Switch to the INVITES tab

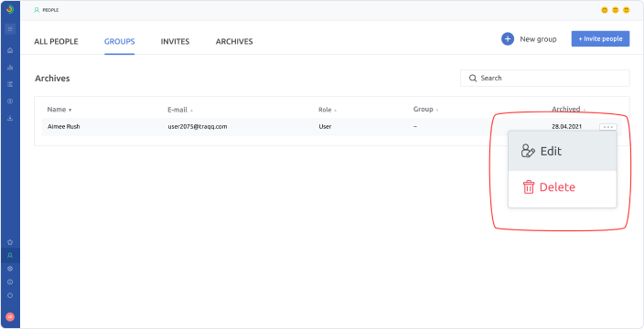coord(175,41)
